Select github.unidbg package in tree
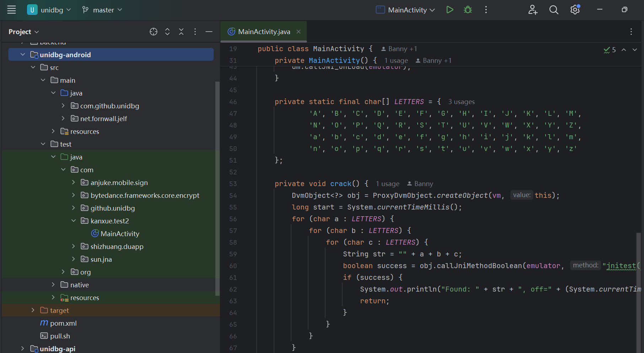This screenshot has width=644, height=353. (x=113, y=208)
